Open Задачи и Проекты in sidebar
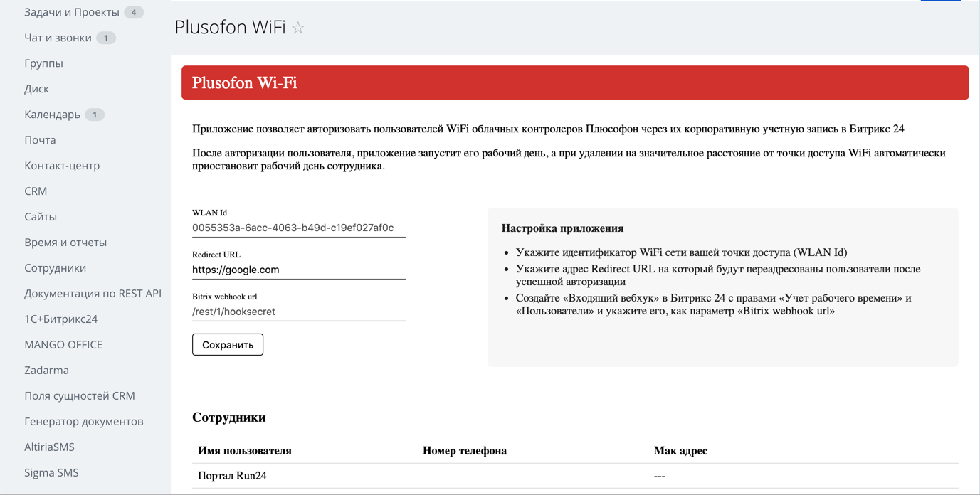 pos(72,12)
